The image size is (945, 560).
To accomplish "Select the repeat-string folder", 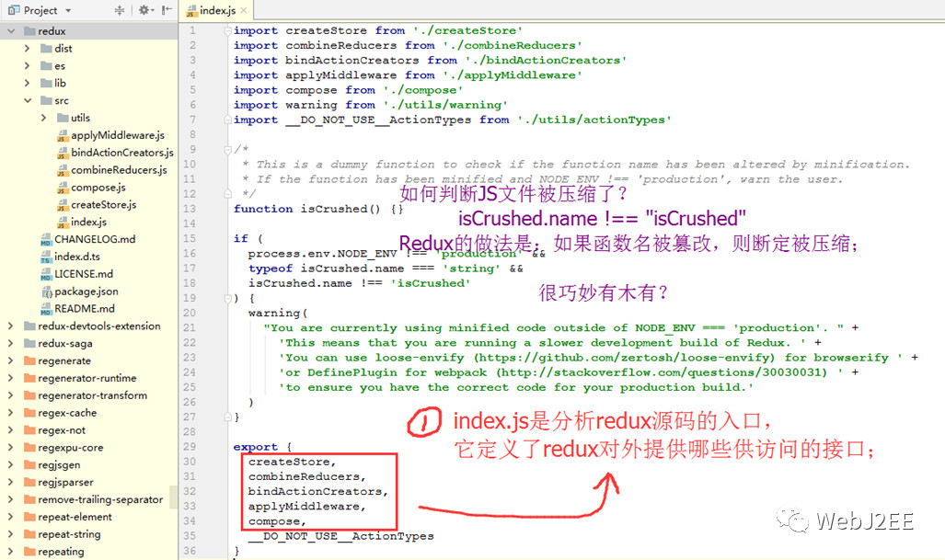I will (x=69, y=534).
